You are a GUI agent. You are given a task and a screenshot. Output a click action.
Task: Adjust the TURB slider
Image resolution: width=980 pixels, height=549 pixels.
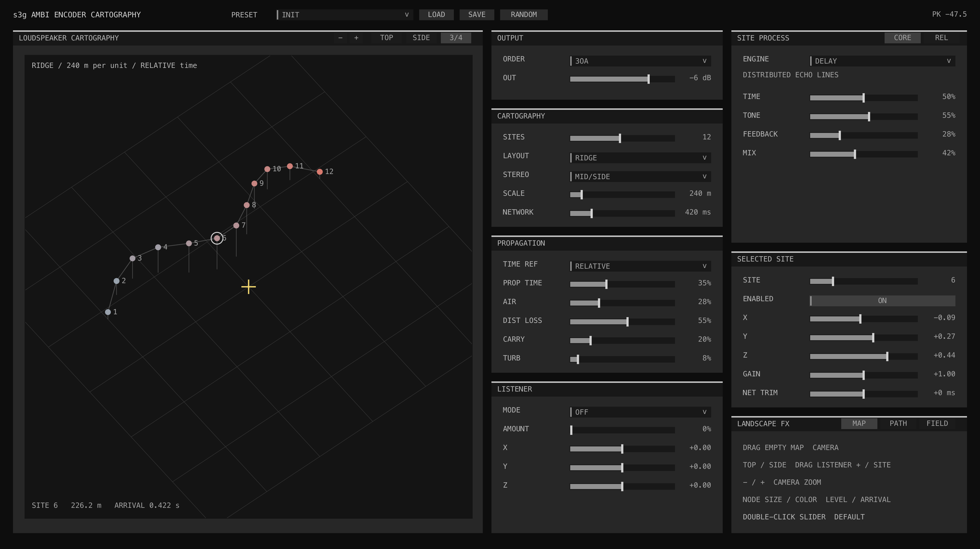point(622,359)
